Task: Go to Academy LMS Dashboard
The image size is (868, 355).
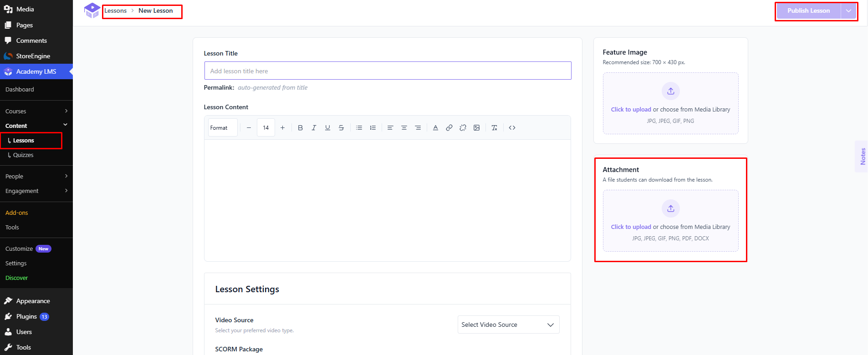Action: coord(20,90)
